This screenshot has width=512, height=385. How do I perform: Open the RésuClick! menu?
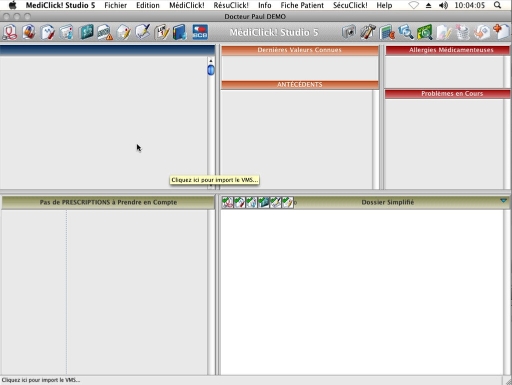pos(231,5)
